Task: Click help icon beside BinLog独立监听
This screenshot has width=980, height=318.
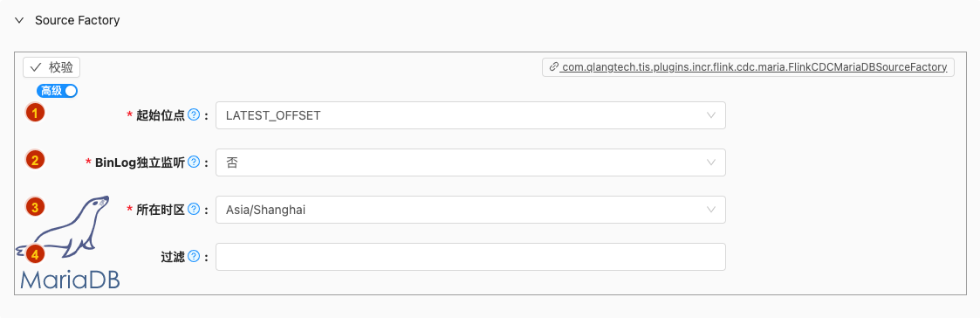Action: pos(194,162)
